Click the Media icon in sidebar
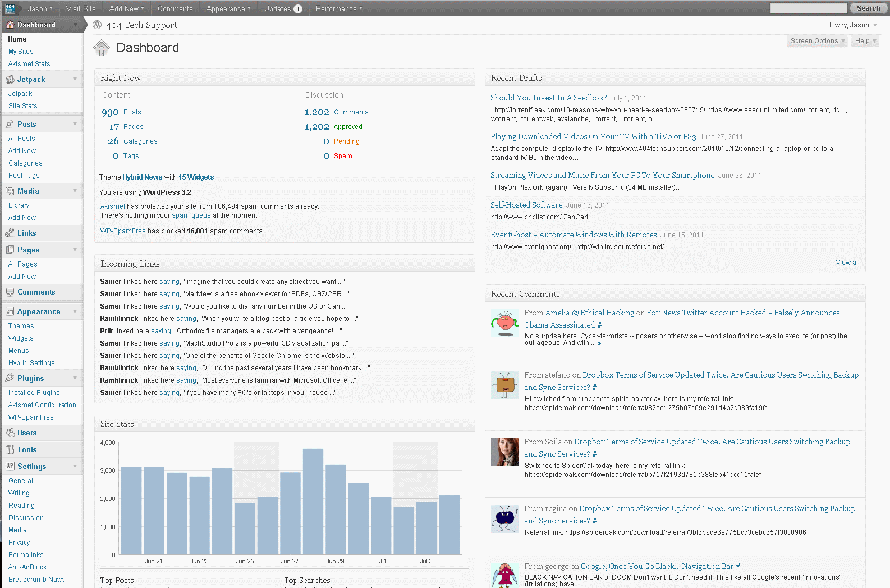 tap(10, 191)
